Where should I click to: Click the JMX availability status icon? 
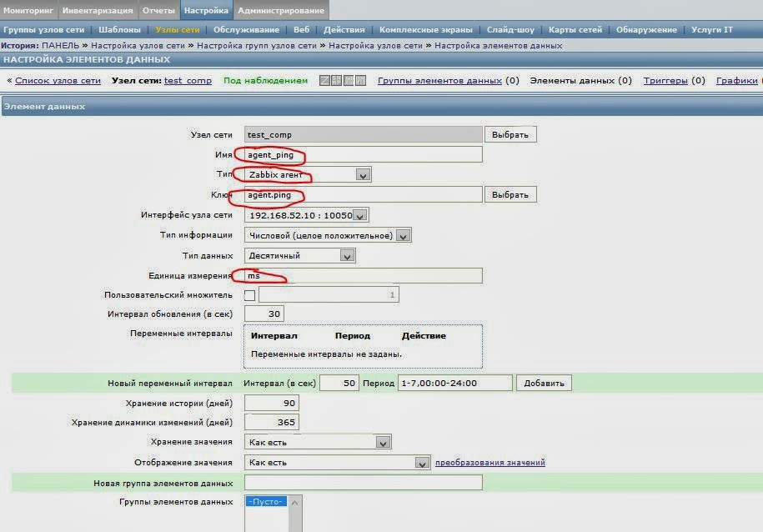point(360,80)
